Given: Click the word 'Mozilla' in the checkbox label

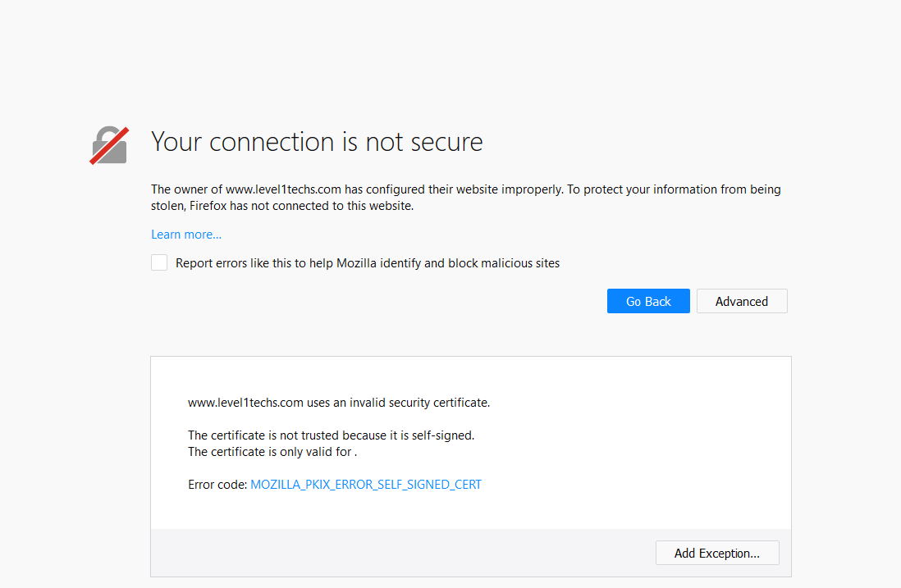Looking at the screenshot, I should [360, 263].
